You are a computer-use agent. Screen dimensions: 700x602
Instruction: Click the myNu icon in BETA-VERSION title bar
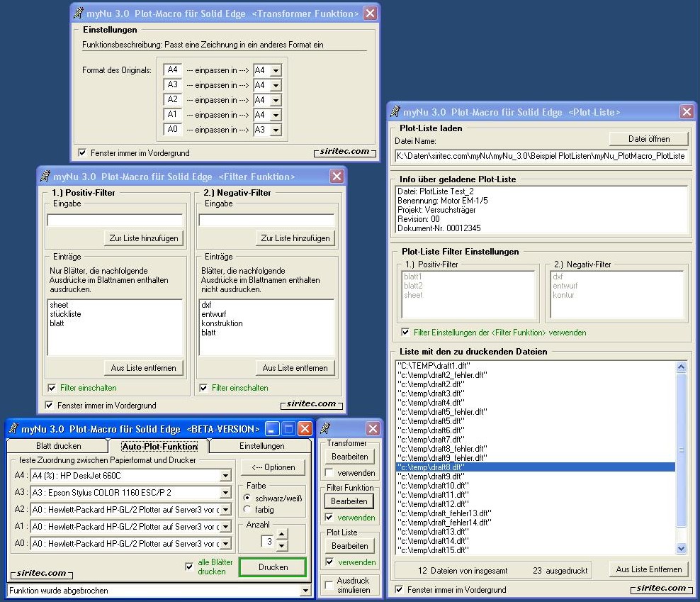pyautogui.click(x=14, y=428)
